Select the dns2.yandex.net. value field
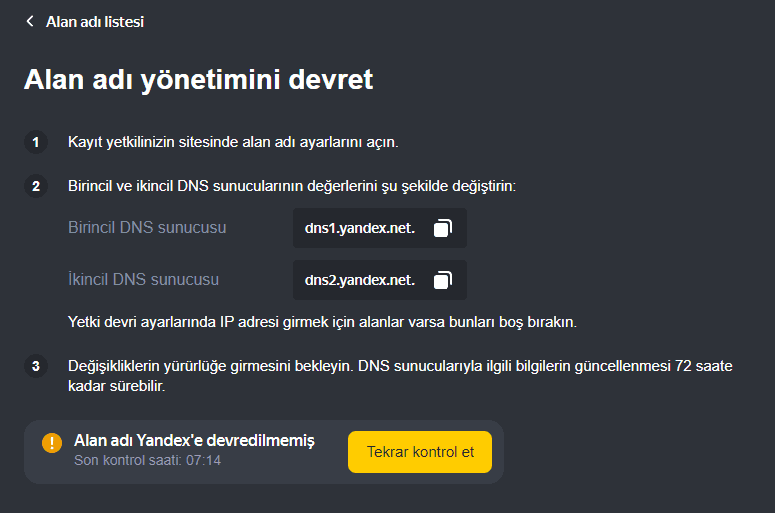The height and width of the screenshot is (513, 775). tap(380, 280)
